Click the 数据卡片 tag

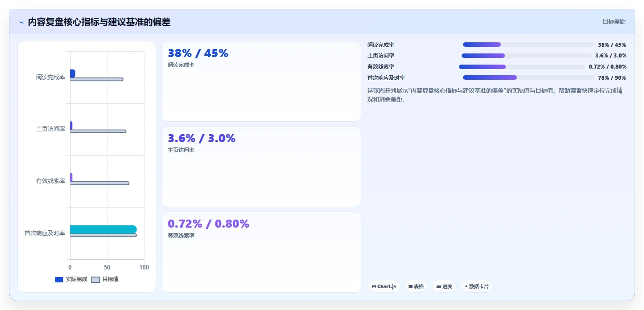tap(476, 286)
